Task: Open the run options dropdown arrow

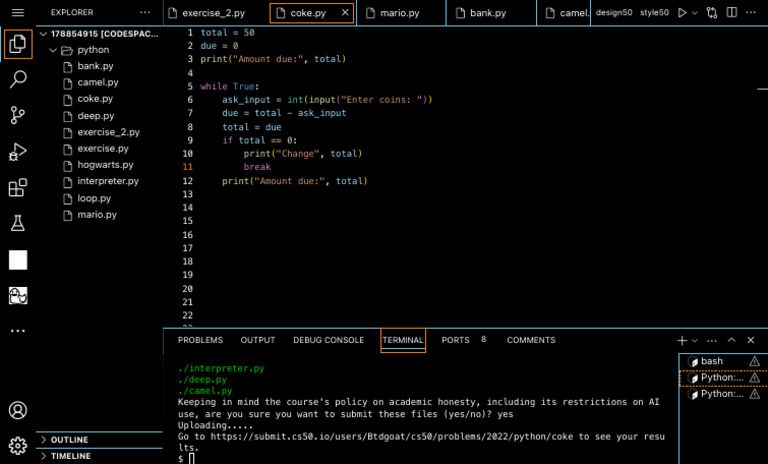Action: pos(695,13)
